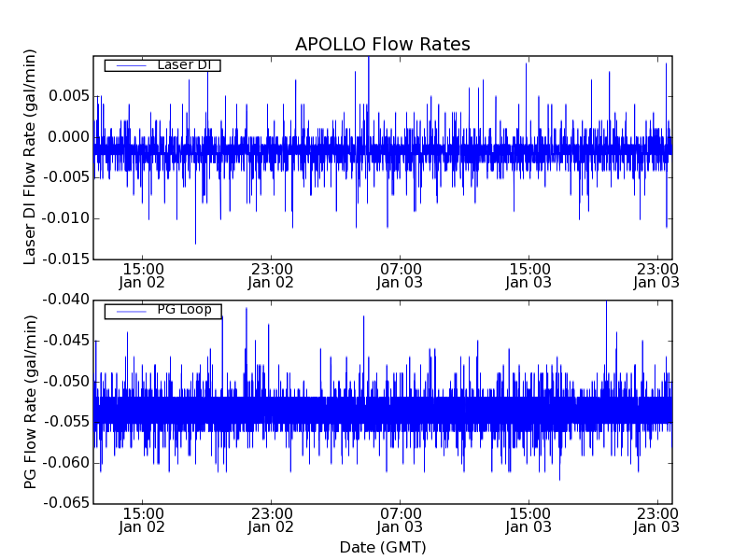Click top plot's 15:00 Jan 03 label
The image size is (747, 560).
tap(529, 276)
